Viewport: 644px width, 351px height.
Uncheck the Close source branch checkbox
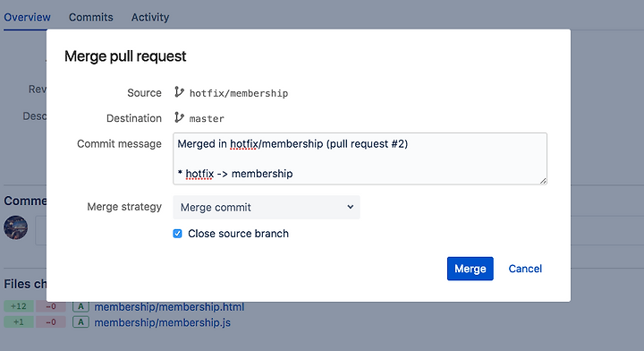coord(177,234)
